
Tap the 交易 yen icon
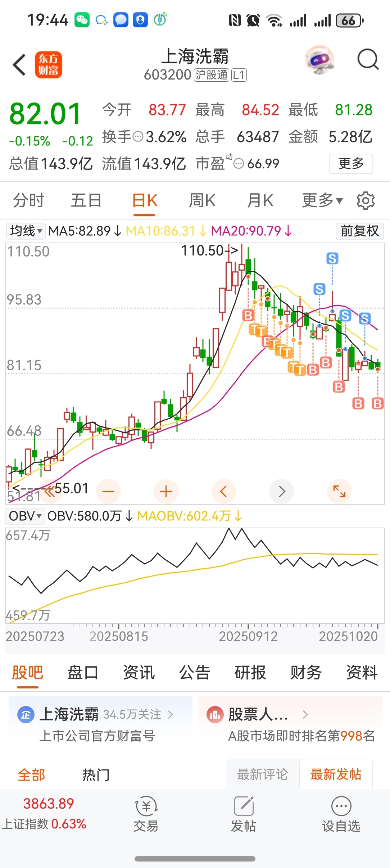[x=146, y=806]
